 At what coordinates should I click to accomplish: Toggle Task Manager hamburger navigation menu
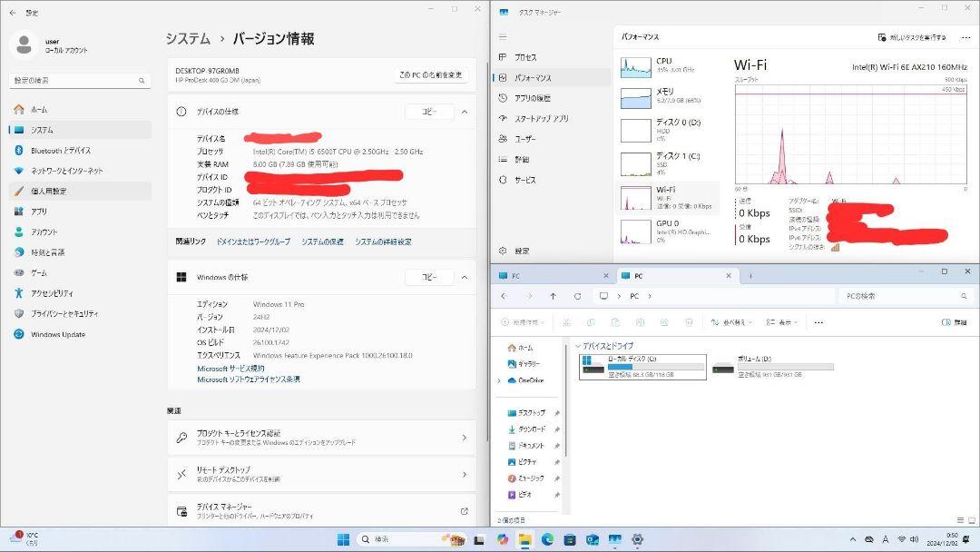pyautogui.click(x=503, y=37)
